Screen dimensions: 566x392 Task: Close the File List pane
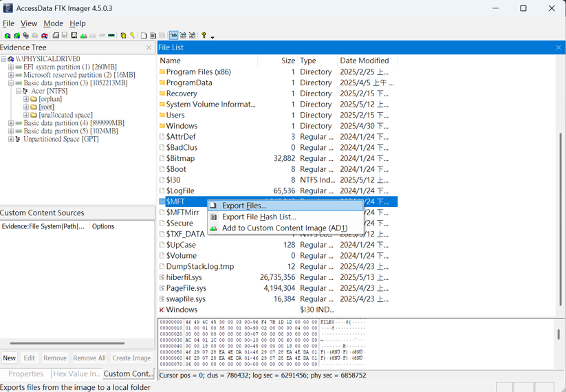point(558,47)
